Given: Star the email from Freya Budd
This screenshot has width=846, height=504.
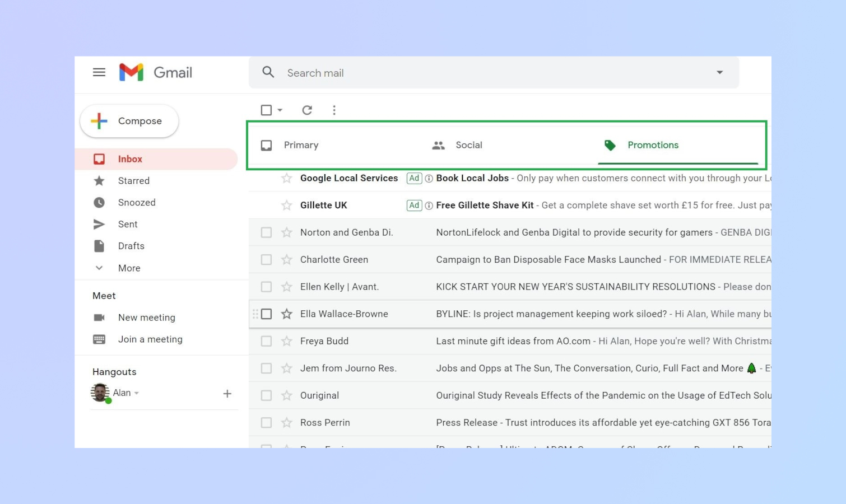Looking at the screenshot, I should click(286, 340).
